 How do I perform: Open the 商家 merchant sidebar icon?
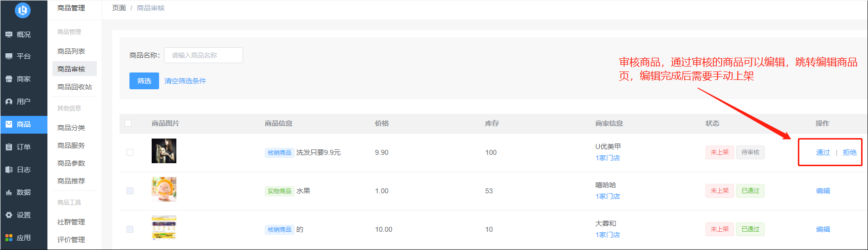[9, 79]
